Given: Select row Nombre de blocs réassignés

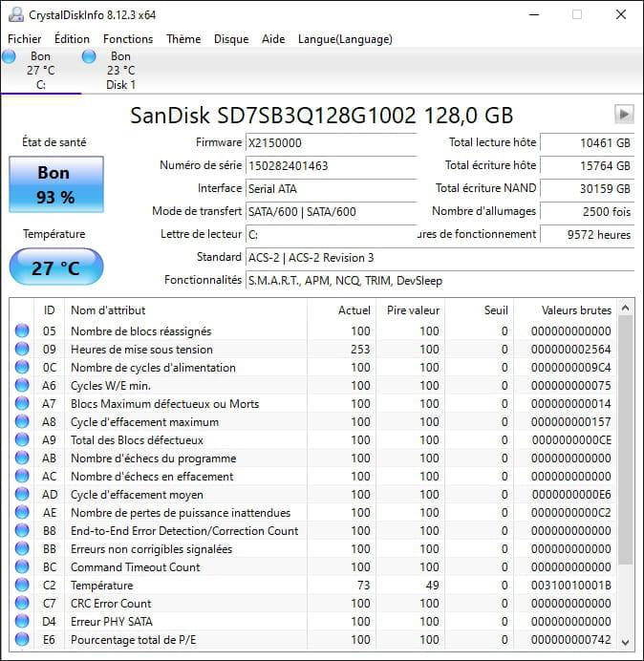Looking at the screenshot, I should (313, 330).
